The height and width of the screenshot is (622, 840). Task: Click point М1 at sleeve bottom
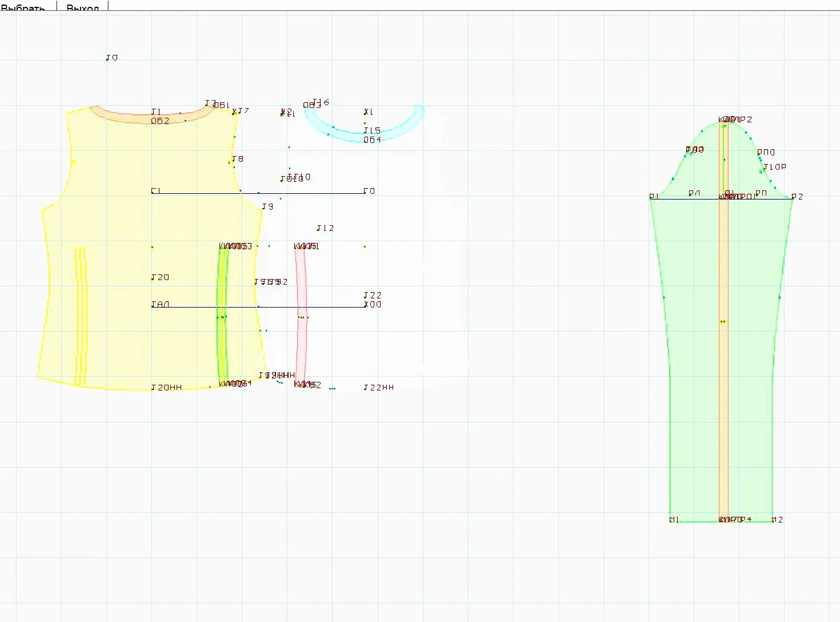click(x=670, y=520)
